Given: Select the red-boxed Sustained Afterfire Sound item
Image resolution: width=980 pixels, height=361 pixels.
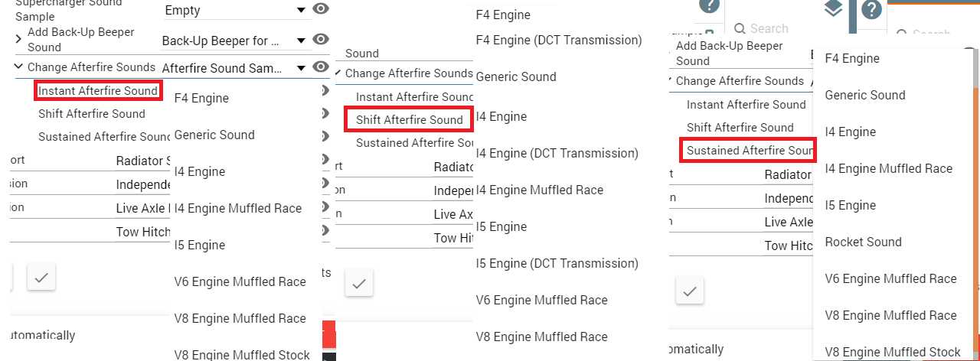Looking at the screenshot, I should point(748,151).
